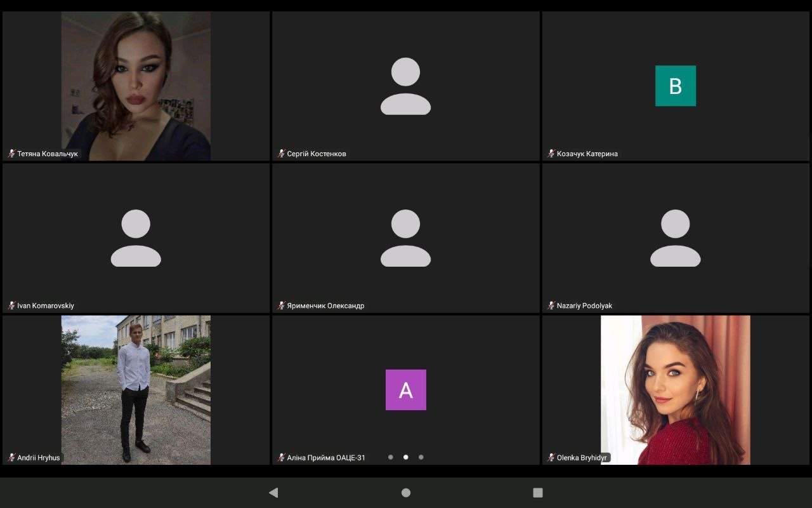Tap the Android home circle button

pos(406,492)
